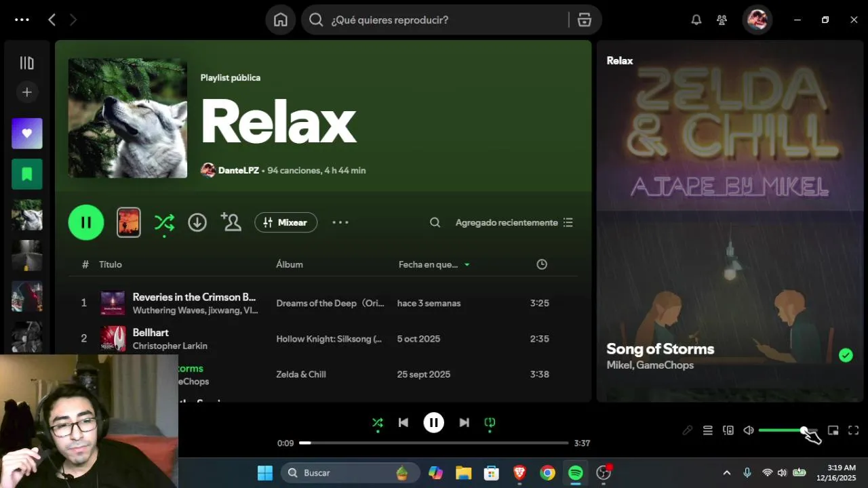Open lyrics microphone icon

point(687,430)
